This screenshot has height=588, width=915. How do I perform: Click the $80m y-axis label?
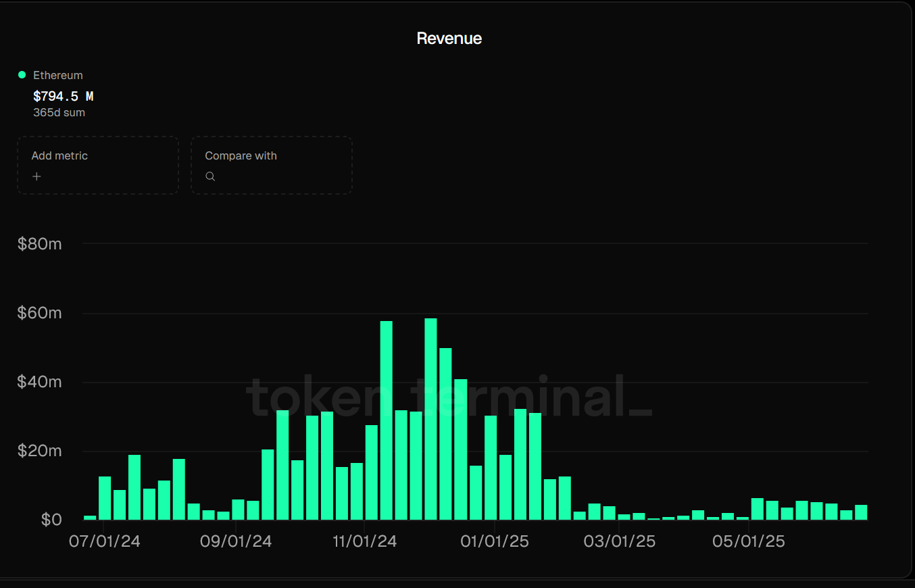coord(39,244)
